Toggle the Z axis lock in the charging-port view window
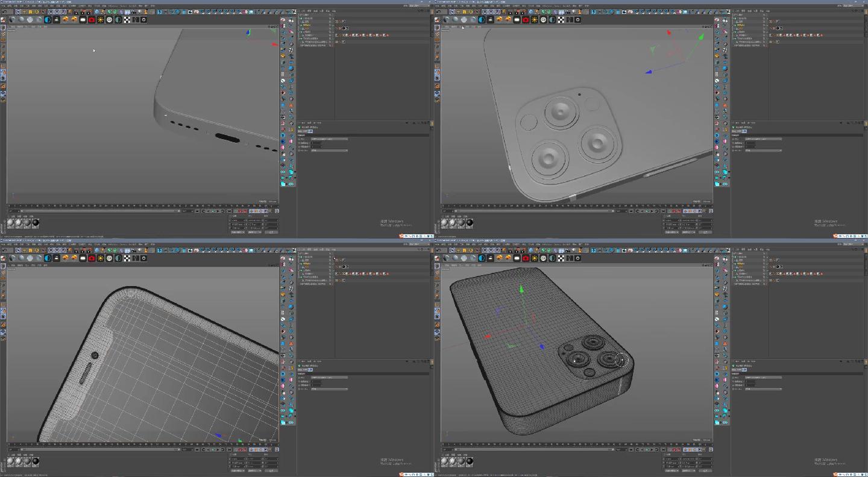Viewport: 868px width, 477px height. (x=63, y=12)
